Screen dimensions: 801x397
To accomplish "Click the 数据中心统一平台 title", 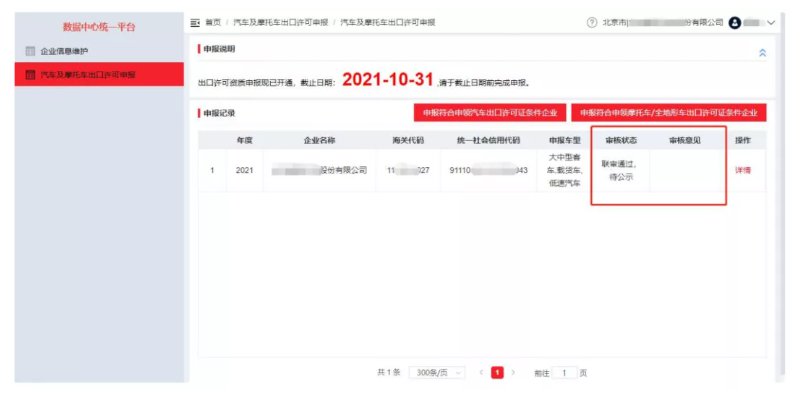I will 99,27.
